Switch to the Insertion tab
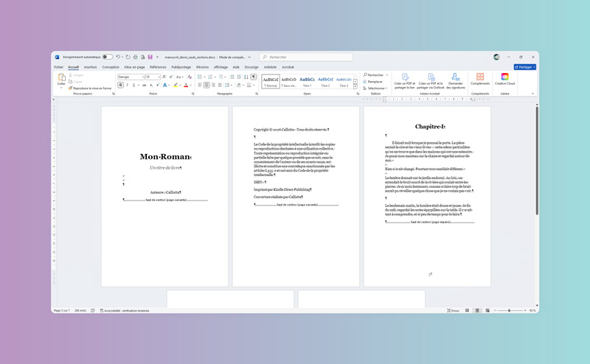The height and width of the screenshot is (364, 590). coord(90,67)
